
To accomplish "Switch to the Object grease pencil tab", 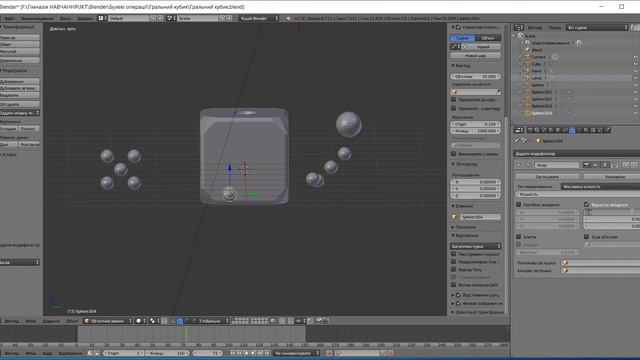I will pyautogui.click(x=488, y=38).
